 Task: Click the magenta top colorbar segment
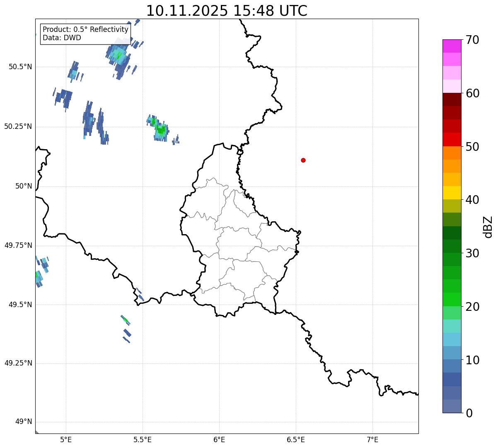pos(452,46)
